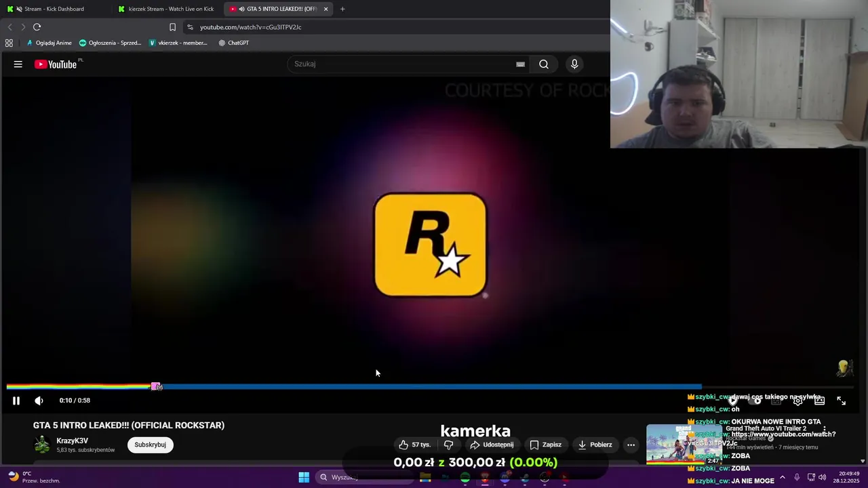Enter fullscreen mode on the player

pyautogui.click(x=841, y=401)
